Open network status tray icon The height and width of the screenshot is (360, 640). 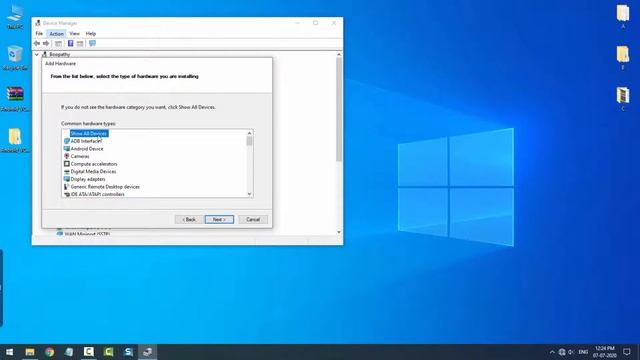[x=562, y=352]
